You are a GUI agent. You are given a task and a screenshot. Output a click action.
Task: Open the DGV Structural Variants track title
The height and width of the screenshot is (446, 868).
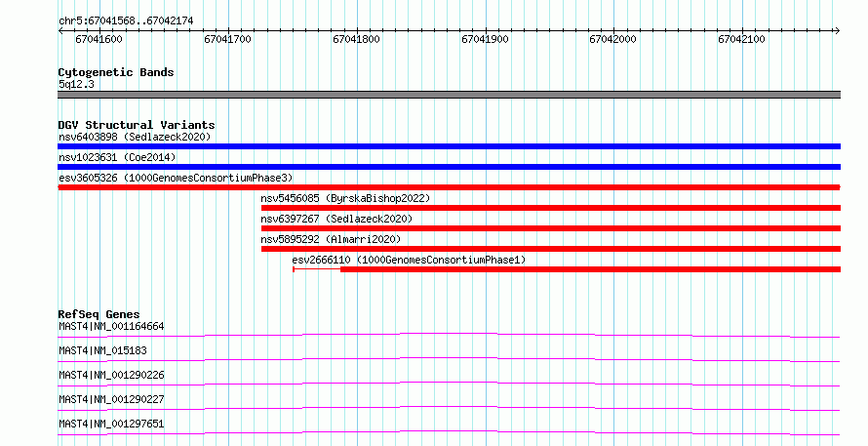tap(137, 125)
